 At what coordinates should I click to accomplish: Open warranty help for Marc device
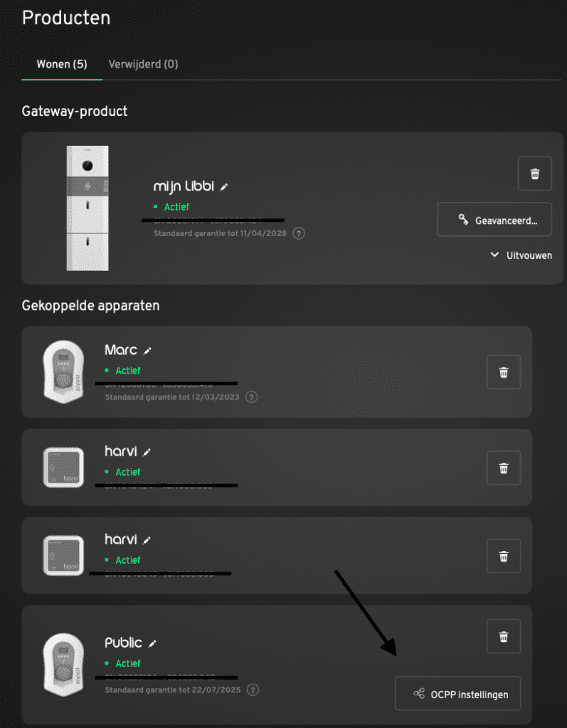251,397
